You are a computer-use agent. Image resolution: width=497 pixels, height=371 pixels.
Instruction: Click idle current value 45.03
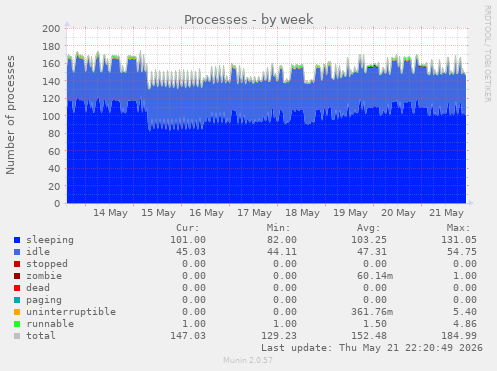click(x=191, y=252)
